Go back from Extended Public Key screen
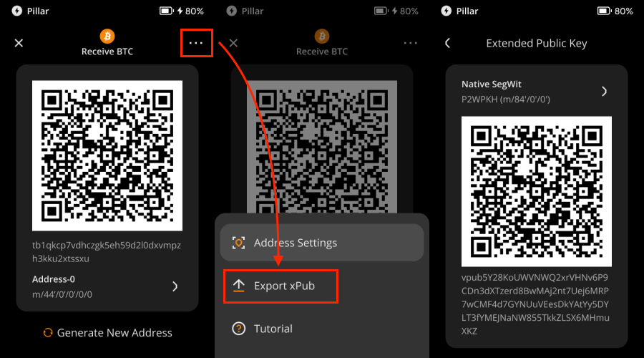The height and width of the screenshot is (358, 644). pyautogui.click(x=448, y=43)
